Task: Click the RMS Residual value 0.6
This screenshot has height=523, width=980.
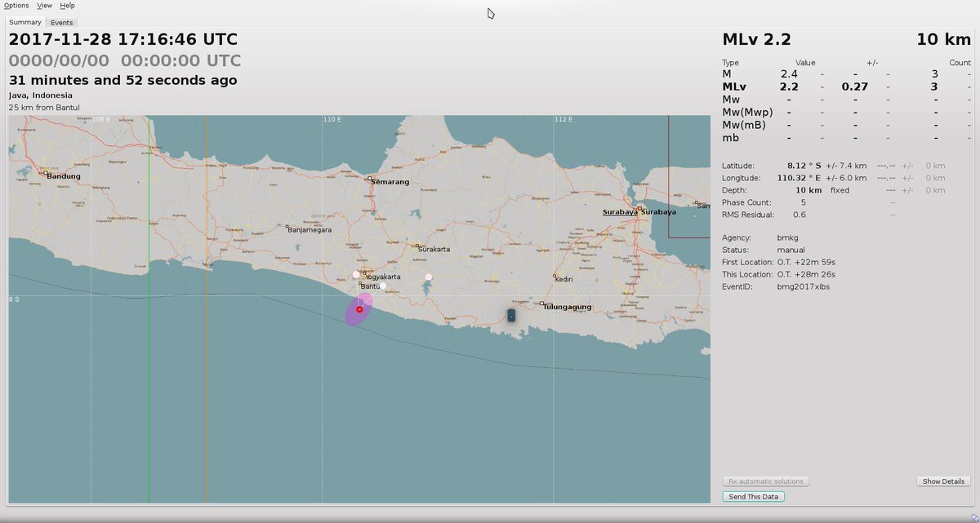Action: pyautogui.click(x=800, y=215)
